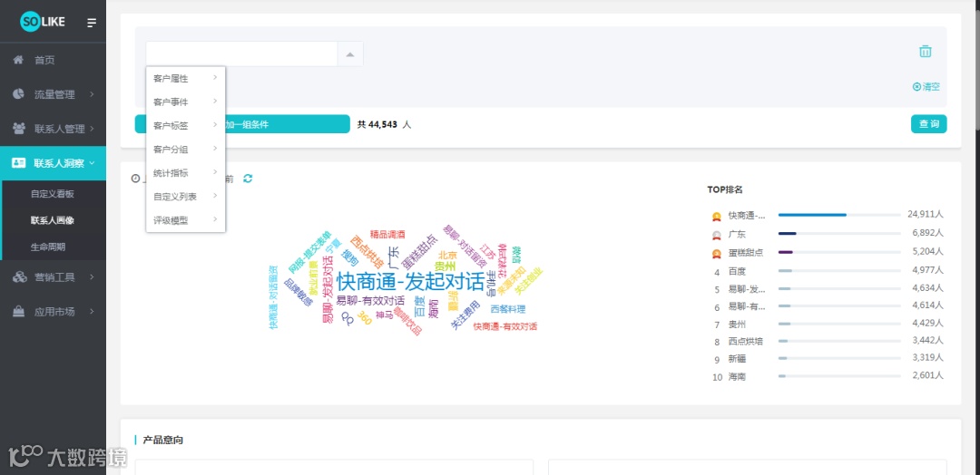Click the SOLIKE logo
980x475 pixels.
(41, 22)
